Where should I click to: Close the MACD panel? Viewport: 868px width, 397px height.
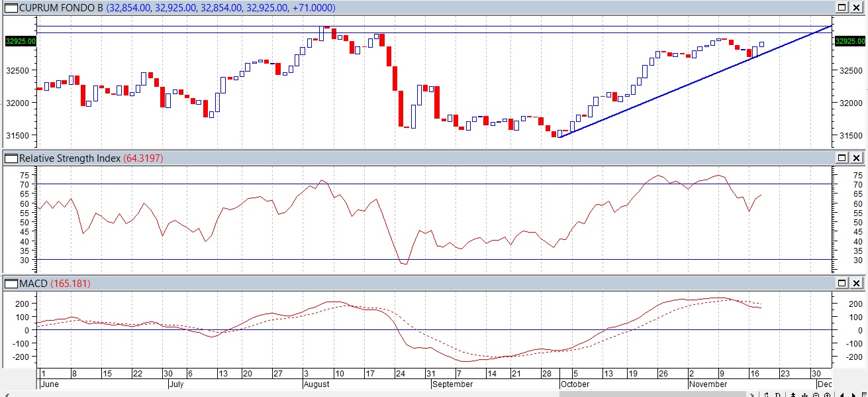pyautogui.click(x=857, y=283)
